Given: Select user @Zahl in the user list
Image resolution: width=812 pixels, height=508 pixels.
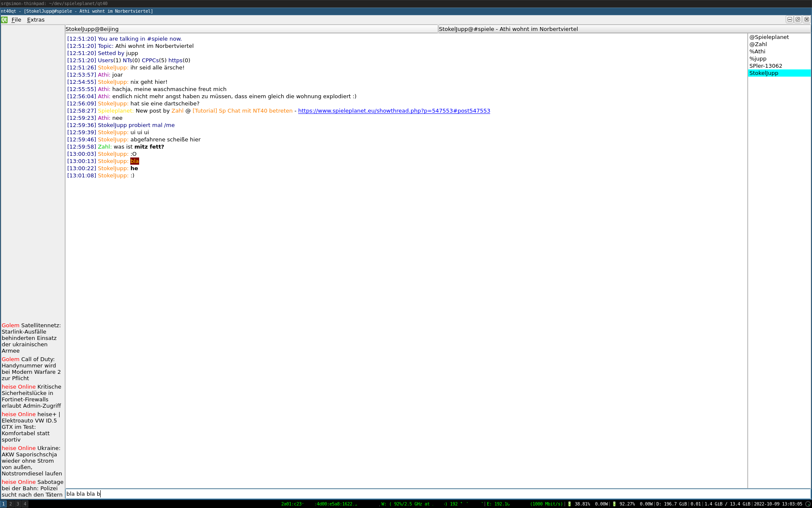Looking at the screenshot, I should [758, 44].
